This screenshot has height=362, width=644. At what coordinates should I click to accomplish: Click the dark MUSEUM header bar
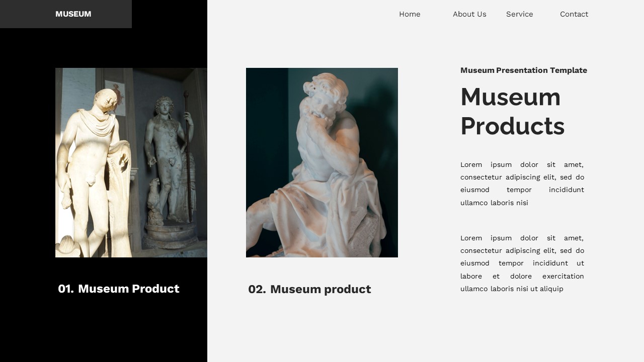coord(66,14)
